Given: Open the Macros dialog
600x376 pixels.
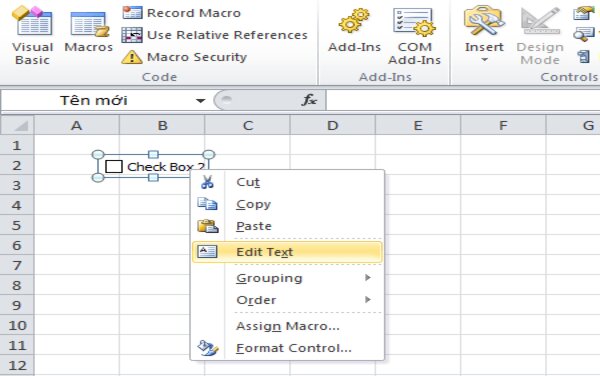Looking at the screenshot, I should (89, 31).
